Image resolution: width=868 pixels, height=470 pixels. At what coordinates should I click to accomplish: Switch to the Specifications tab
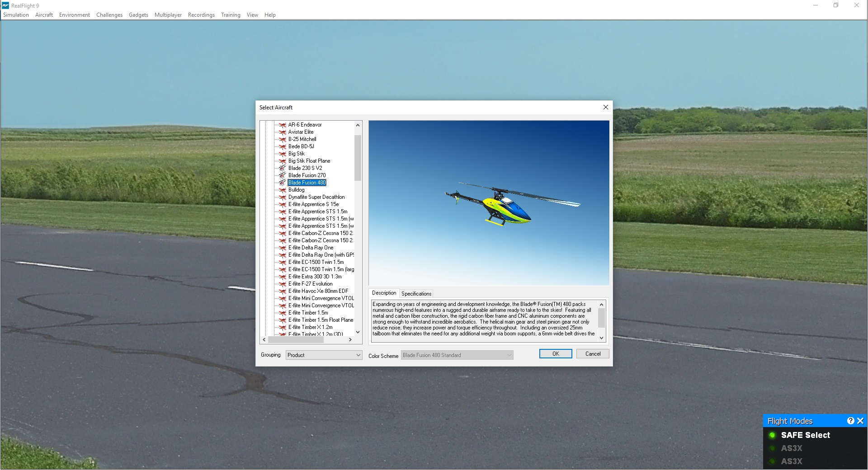[416, 293]
